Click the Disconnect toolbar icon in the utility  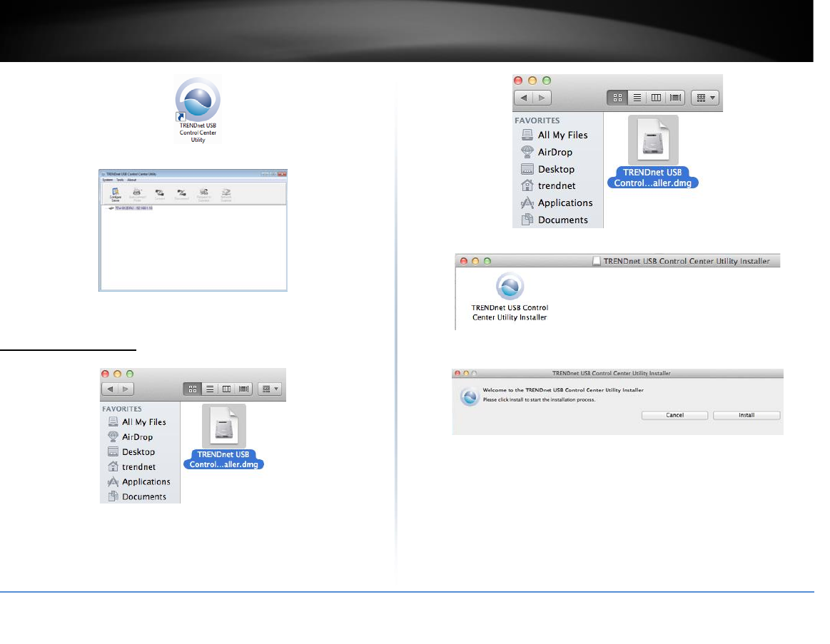click(181, 195)
